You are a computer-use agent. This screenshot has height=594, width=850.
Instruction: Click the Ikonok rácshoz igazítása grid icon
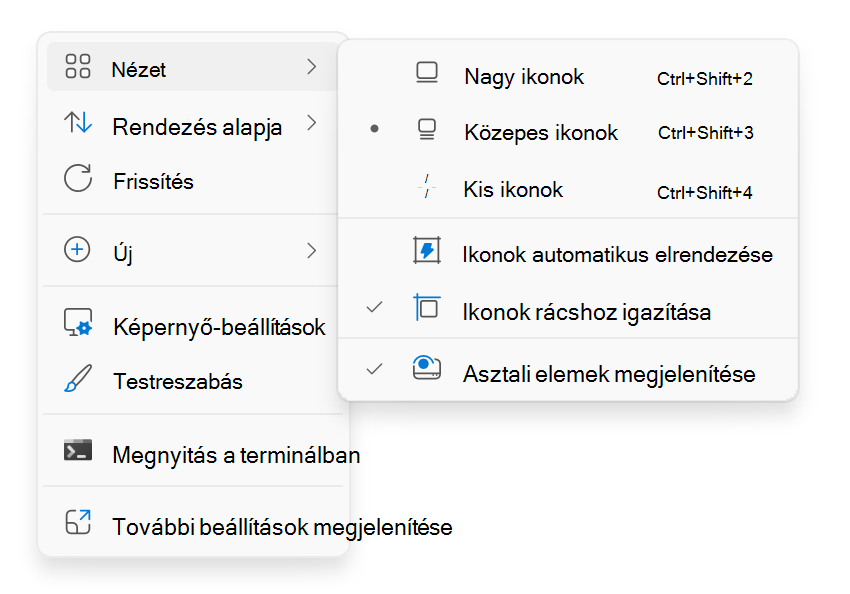coord(427,307)
